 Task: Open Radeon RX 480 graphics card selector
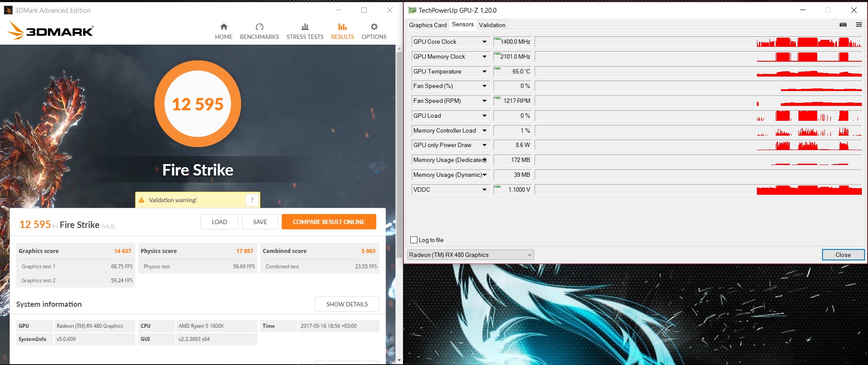(x=470, y=255)
